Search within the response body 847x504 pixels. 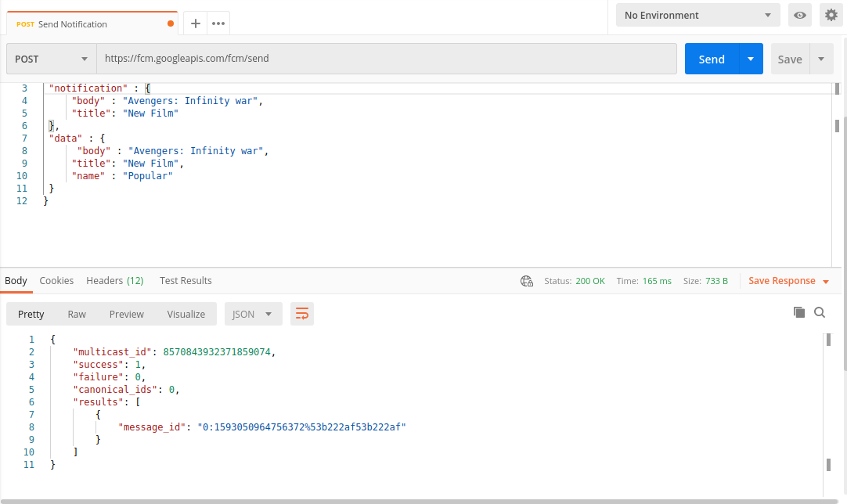(x=820, y=312)
